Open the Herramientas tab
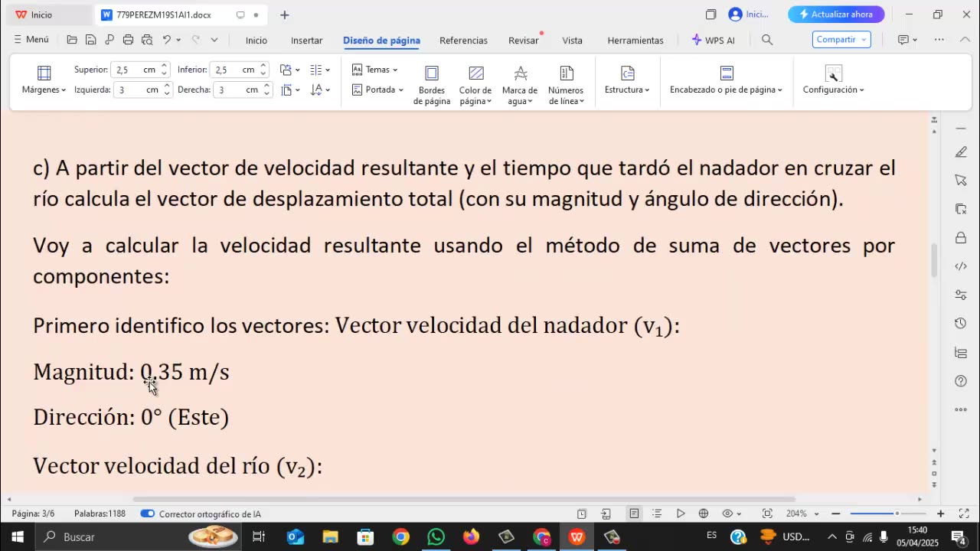The height and width of the screenshot is (551, 980). [x=635, y=41]
